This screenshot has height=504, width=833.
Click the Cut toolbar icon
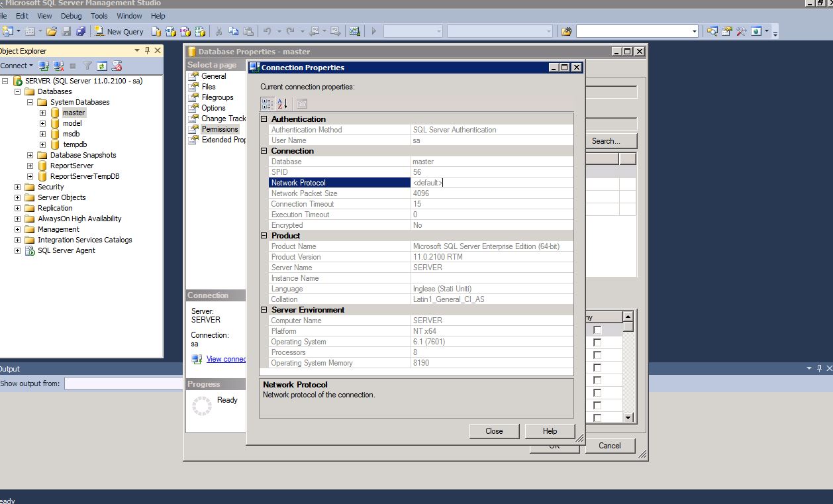click(x=219, y=31)
